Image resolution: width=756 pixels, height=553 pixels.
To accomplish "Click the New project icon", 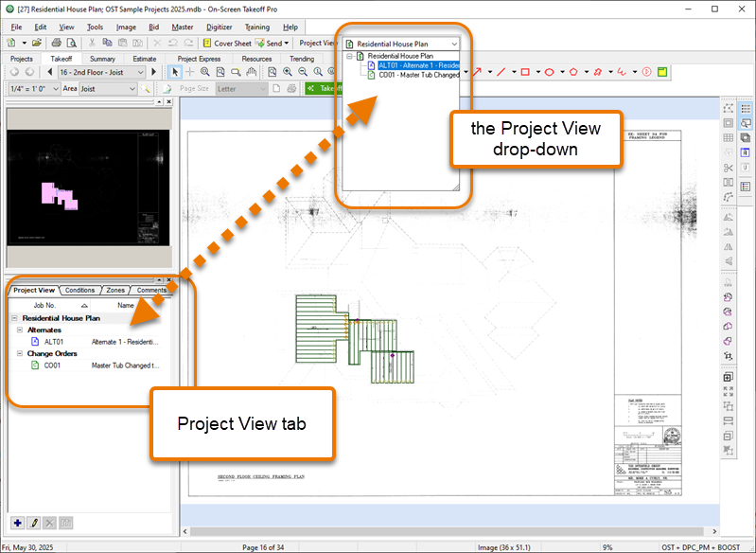I will coord(11,43).
